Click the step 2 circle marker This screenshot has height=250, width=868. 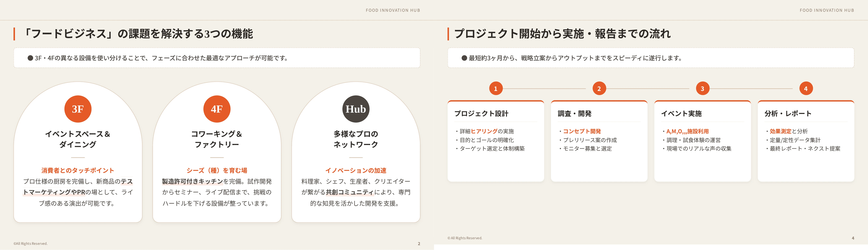click(599, 88)
